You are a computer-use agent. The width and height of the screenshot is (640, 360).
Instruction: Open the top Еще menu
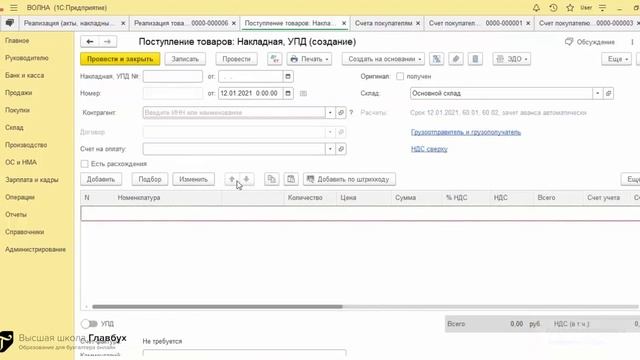(x=616, y=59)
